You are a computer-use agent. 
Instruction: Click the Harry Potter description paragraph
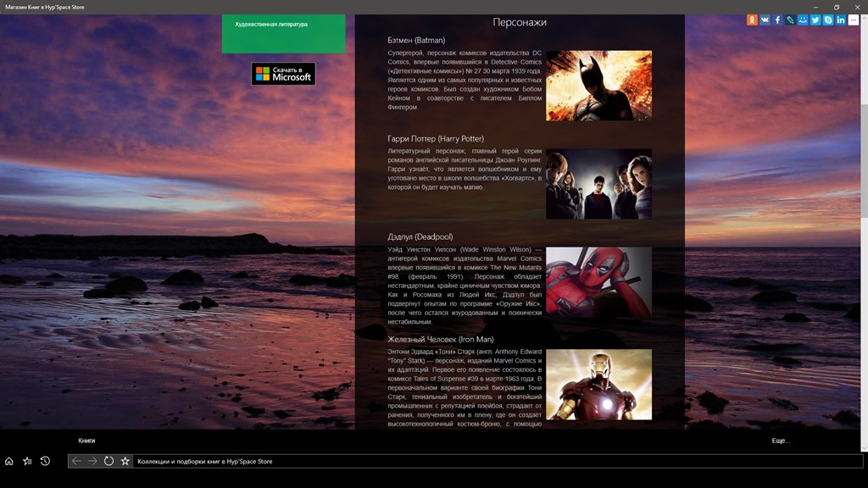[x=465, y=169]
